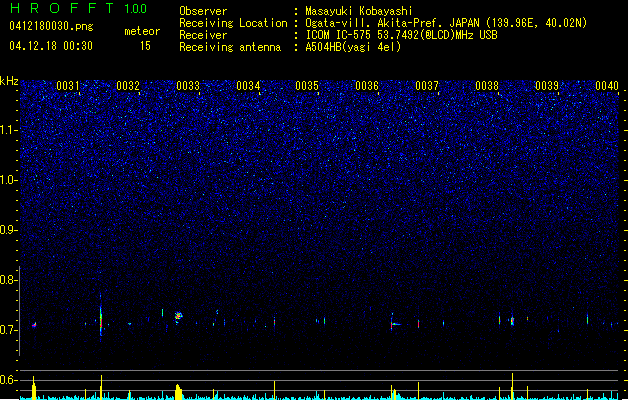This screenshot has width=629, height=400.
Task: Select the file name 0412180030.png
Action: click(51, 26)
